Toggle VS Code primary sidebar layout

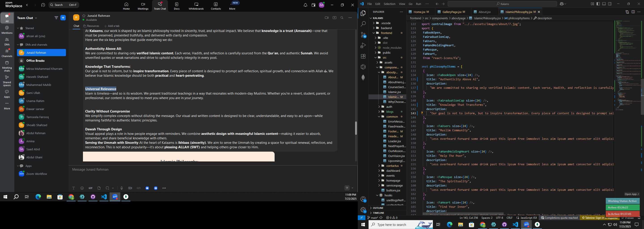(598, 4)
